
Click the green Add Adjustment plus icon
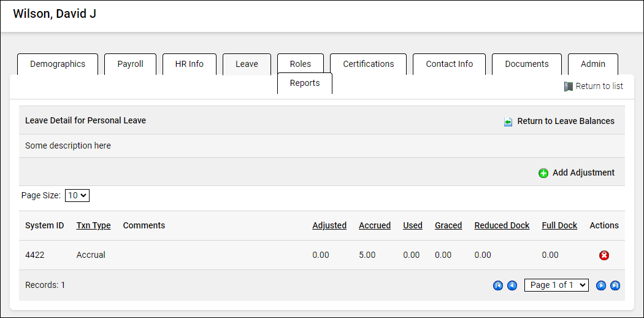click(543, 173)
